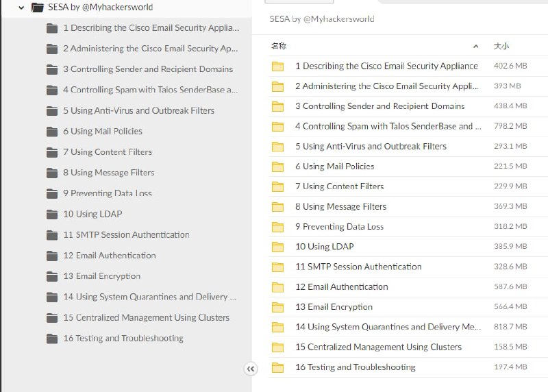548x392 pixels.
Task: Open tree item 10 Using LDAP
Action: pos(92,214)
